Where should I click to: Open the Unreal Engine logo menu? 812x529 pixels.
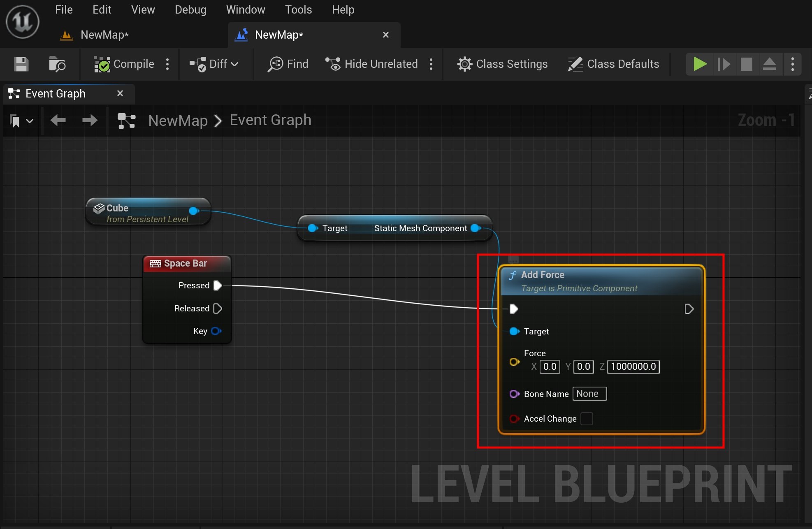23,22
